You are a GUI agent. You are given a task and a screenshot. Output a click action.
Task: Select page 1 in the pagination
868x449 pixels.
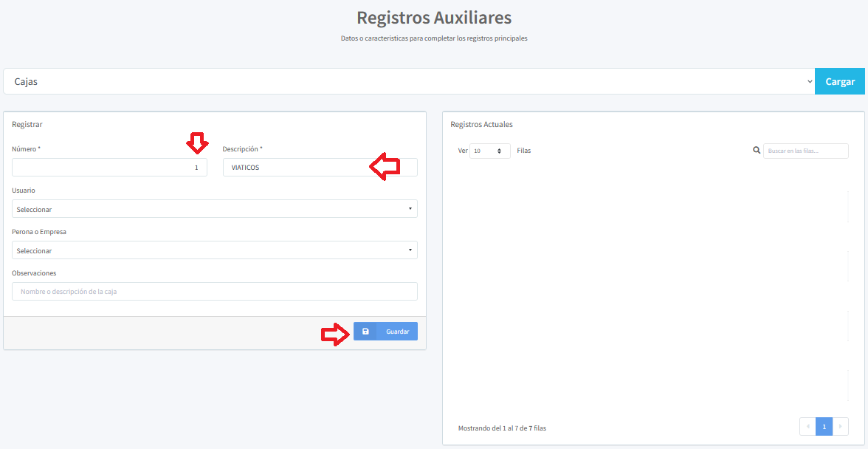tap(824, 427)
